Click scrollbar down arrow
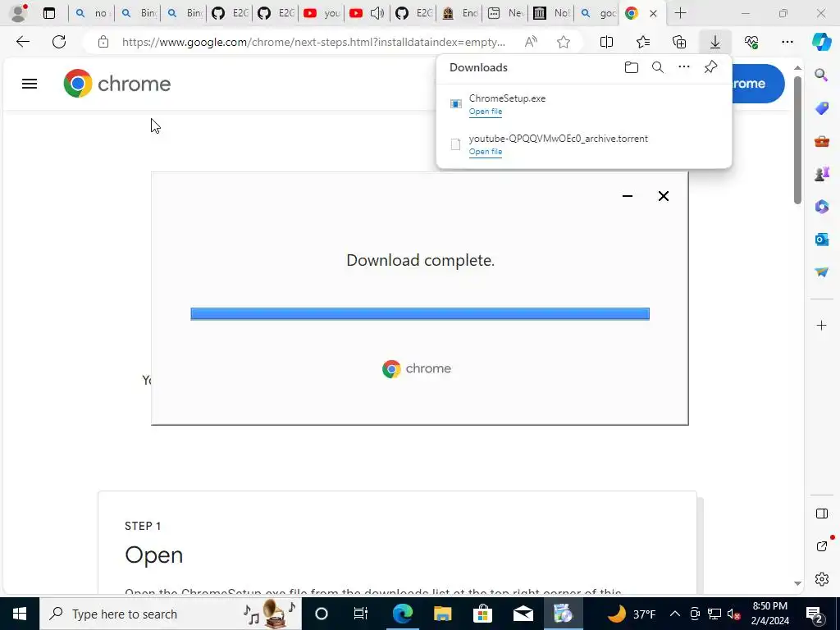Screen dimensions: 840x630 coord(797,583)
